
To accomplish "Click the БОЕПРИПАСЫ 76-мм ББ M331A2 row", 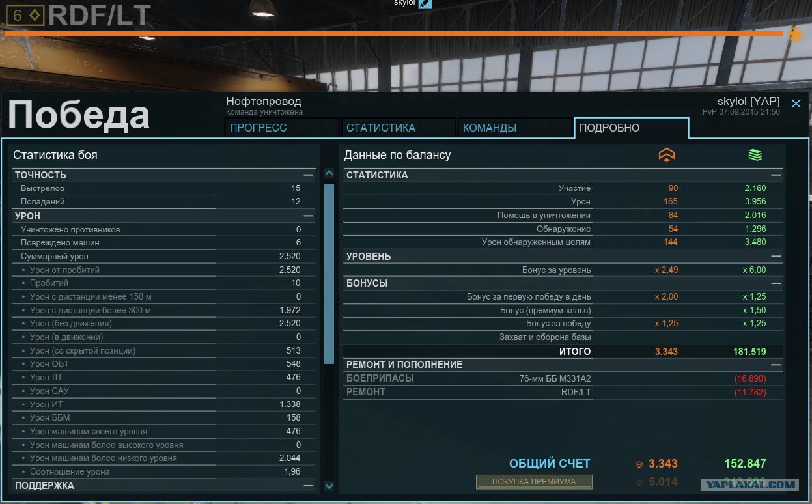I will [x=563, y=378].
